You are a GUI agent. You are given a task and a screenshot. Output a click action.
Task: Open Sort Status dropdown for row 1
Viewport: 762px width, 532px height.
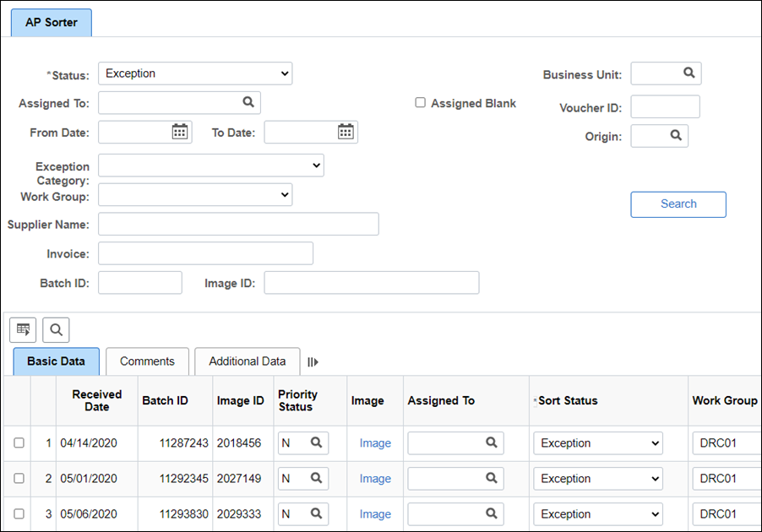598,443
